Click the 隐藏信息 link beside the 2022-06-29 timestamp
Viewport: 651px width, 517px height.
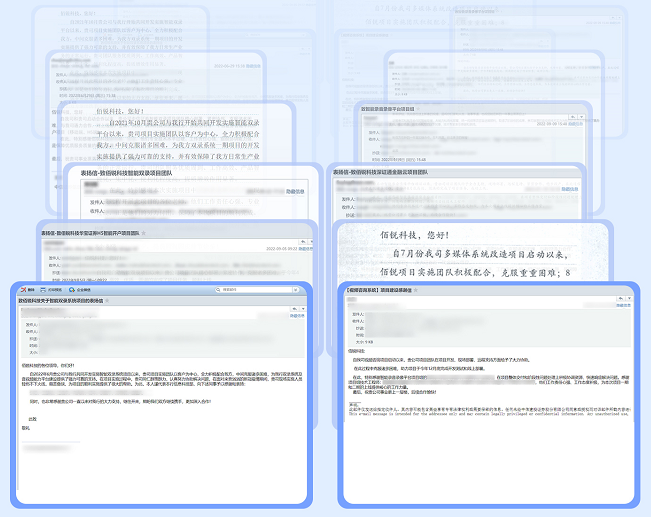(x=253, y=66)
